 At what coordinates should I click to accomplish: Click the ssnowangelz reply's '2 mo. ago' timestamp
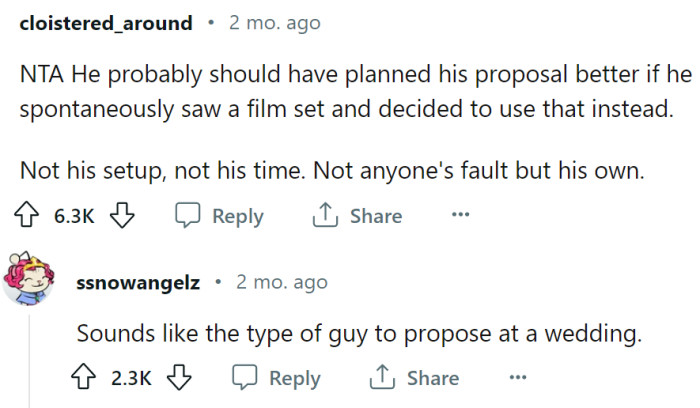(x=281, y=283)
